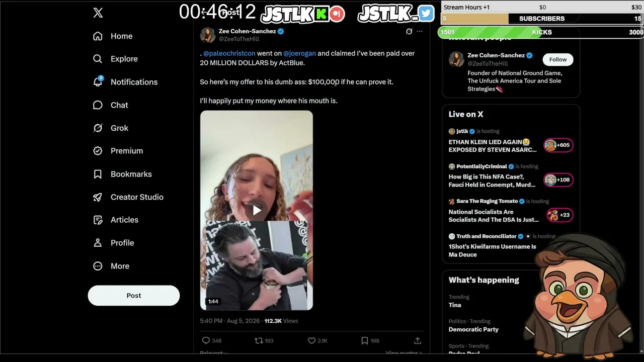The height and width of the screenshot is (362, 644).
Task: Follow Zee Cohen-Sanchez
Action: coord(557,59)
